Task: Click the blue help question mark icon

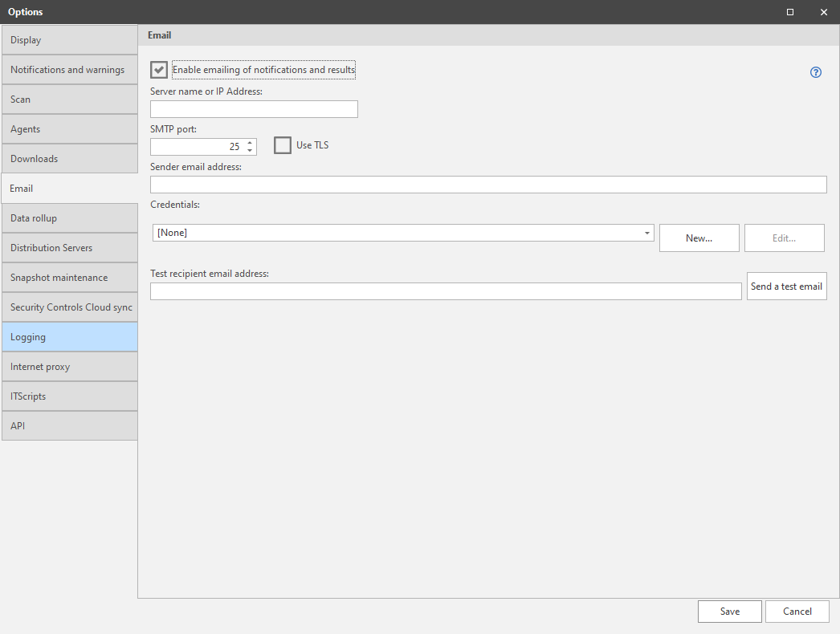Action: (816, 72)
